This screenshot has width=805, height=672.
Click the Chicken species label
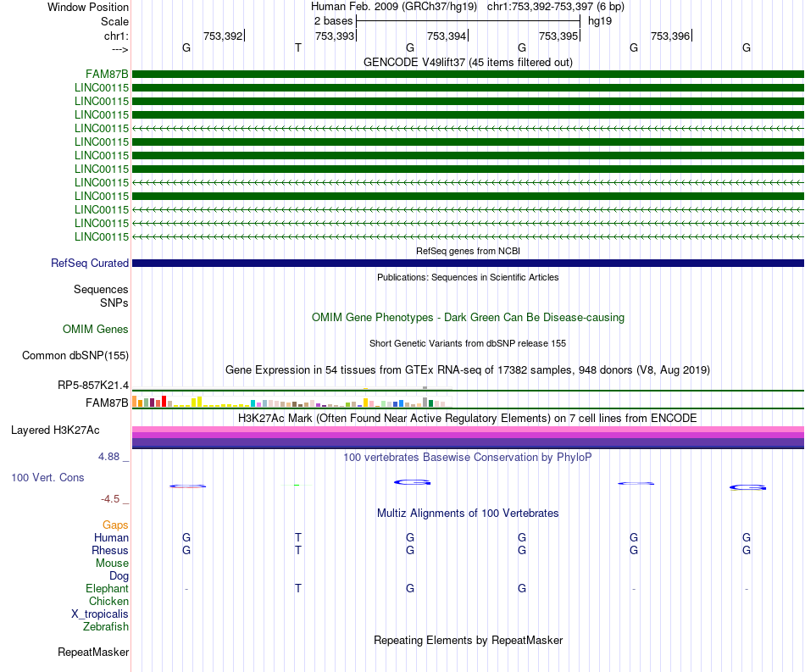pyautogui.click(x=108, y=601)
